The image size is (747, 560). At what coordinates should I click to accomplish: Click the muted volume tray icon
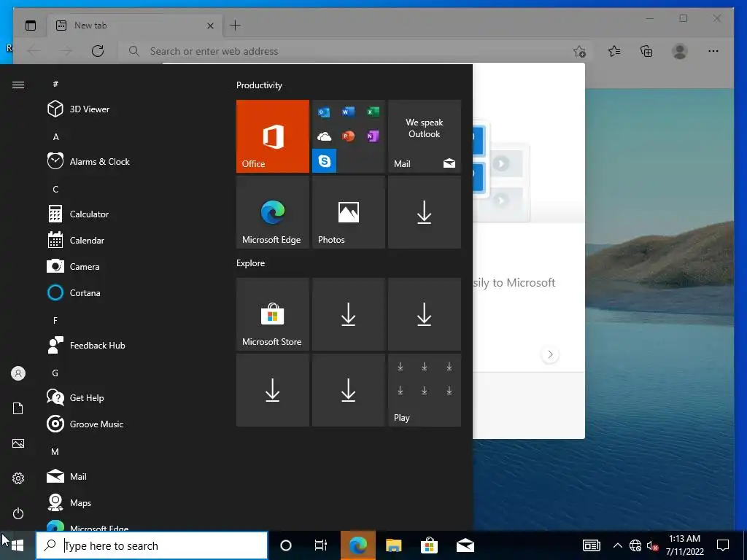coord(652,545)
